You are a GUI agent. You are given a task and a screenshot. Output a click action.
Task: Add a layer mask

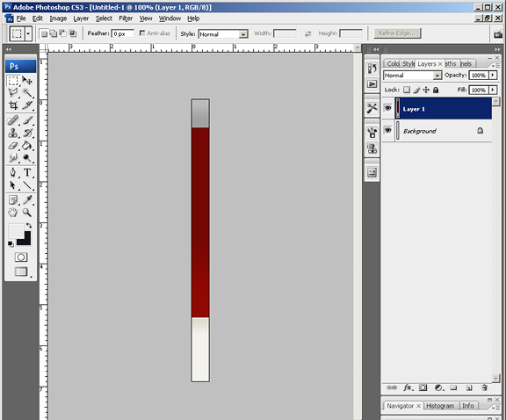click(x=423, y=387)
